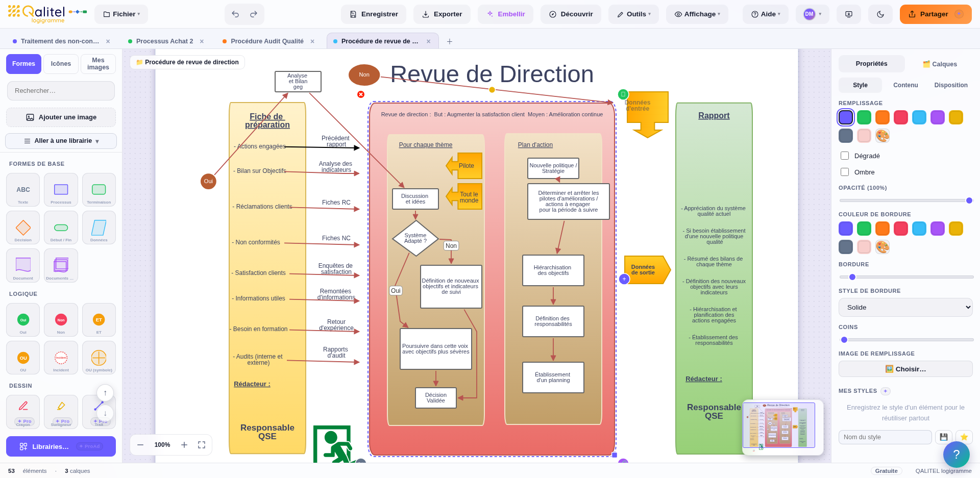The width and height of the screenshot is (980, 478).
Task: Open the Icônes tab in left panel
Action: point(61,64)
